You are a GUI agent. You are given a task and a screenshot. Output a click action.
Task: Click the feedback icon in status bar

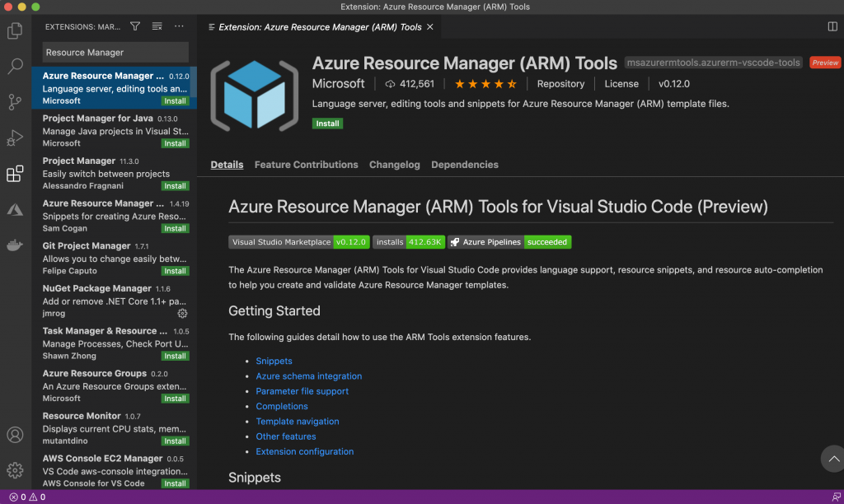click(836, 497)
